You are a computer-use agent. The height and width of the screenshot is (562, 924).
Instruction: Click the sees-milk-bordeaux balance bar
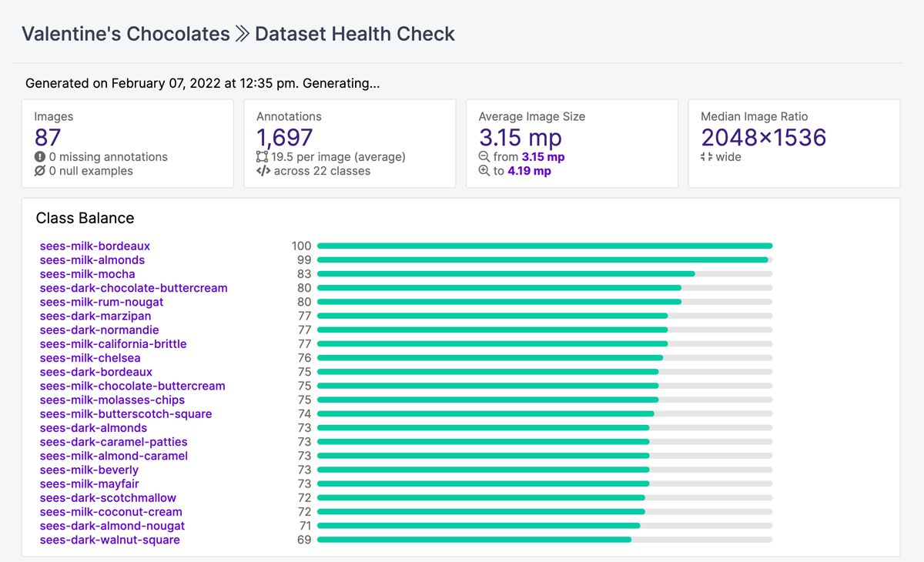[x=543, y=246]
